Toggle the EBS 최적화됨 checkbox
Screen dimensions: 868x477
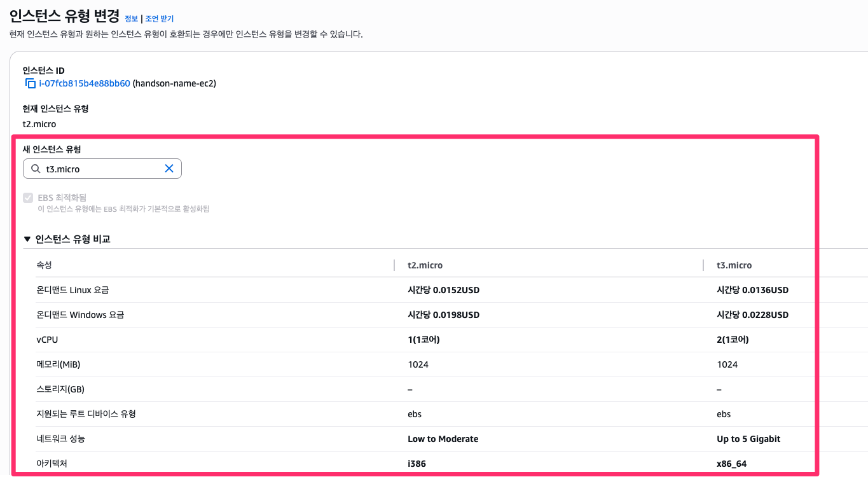pos(28,198)
